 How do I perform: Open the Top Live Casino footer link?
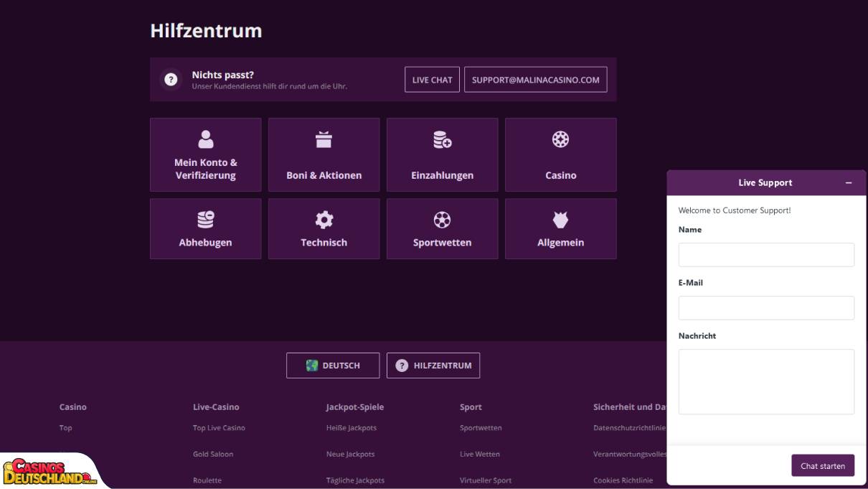(x=219, y=428)
